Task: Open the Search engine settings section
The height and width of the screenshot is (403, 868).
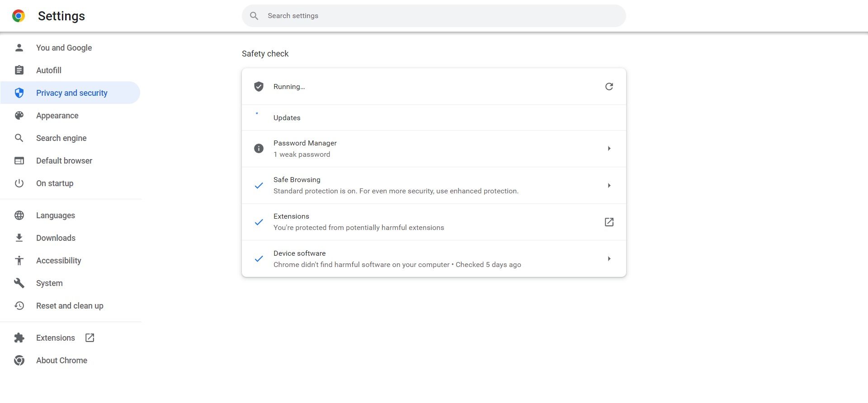Action: coord(61,138)
